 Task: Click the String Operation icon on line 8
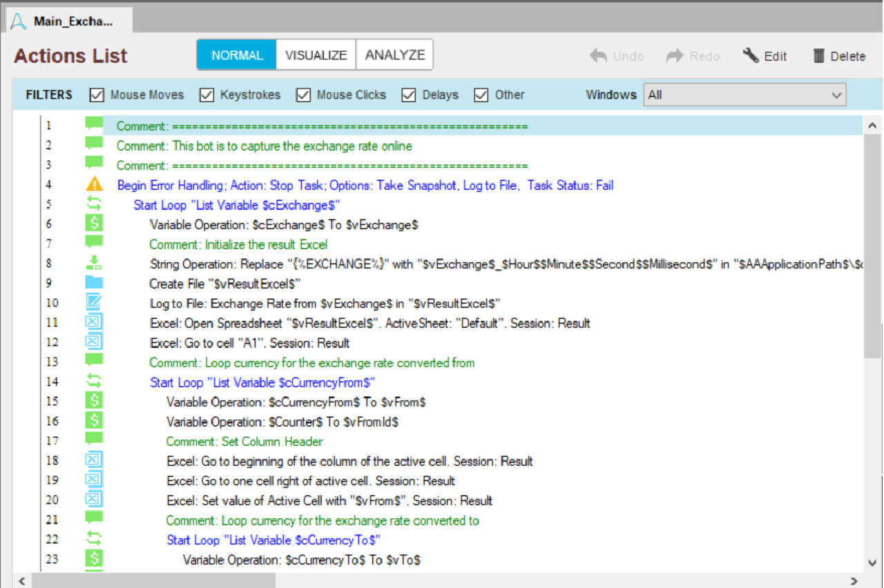(94, 264)
